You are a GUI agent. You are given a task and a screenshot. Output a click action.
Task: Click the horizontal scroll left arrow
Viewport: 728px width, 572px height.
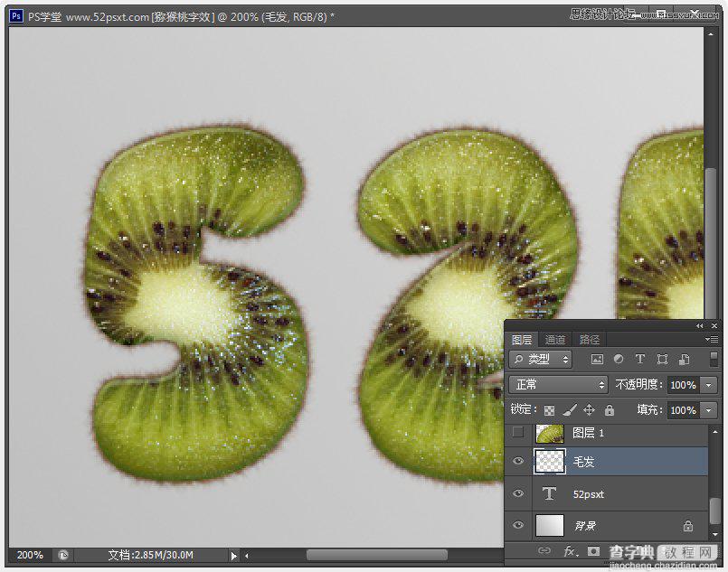[x=247, y=556]
